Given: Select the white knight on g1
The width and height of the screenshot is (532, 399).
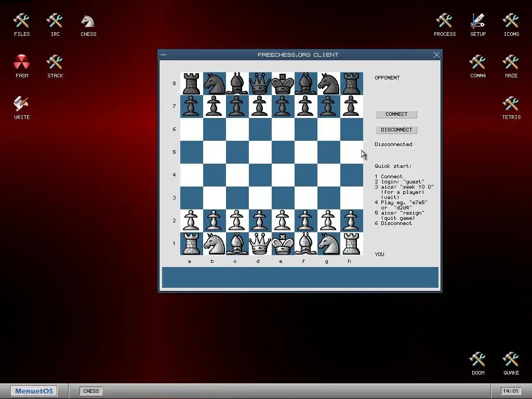Looking at the screenshot, I should 328,244.
